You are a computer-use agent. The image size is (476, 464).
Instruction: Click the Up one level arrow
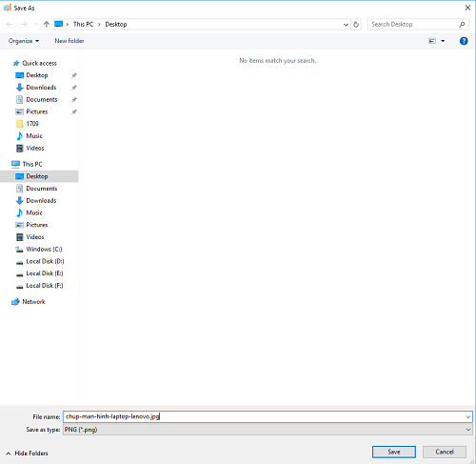point(47,24)
